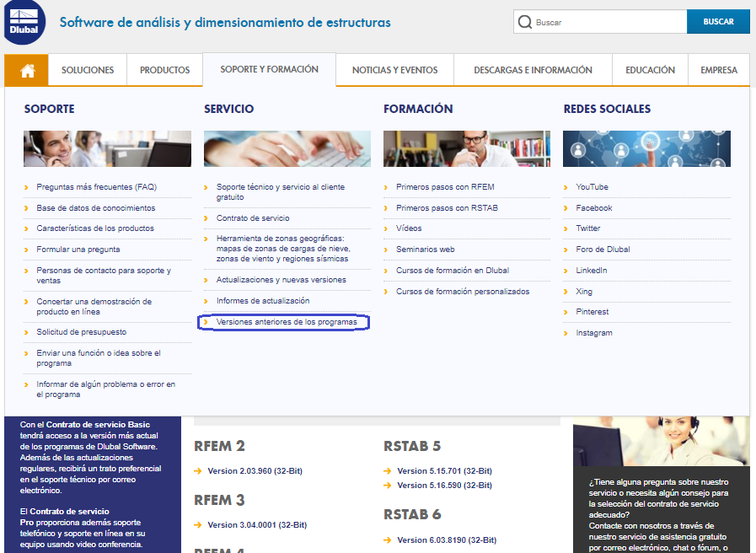Open Versiones anteriores de los programas
756x553 pixels.
click(x=288, y=322)
